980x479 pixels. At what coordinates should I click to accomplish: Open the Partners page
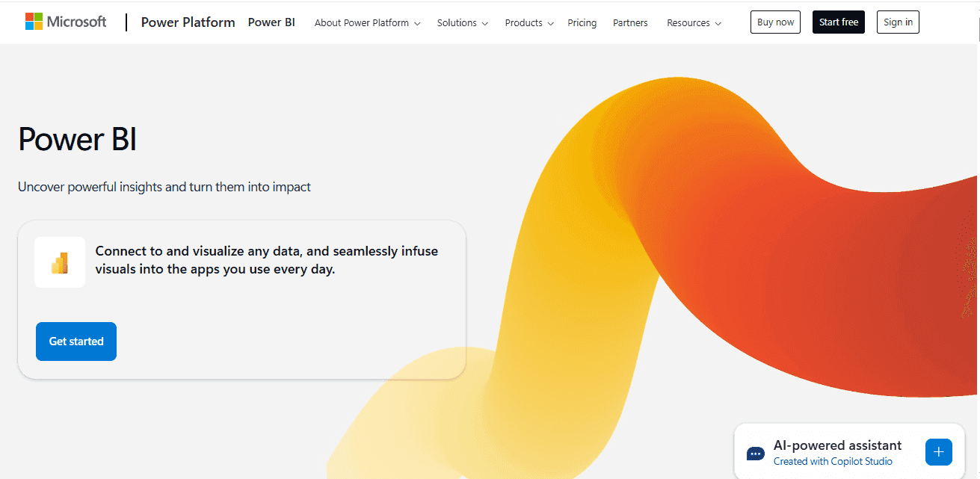click(630, 22)
